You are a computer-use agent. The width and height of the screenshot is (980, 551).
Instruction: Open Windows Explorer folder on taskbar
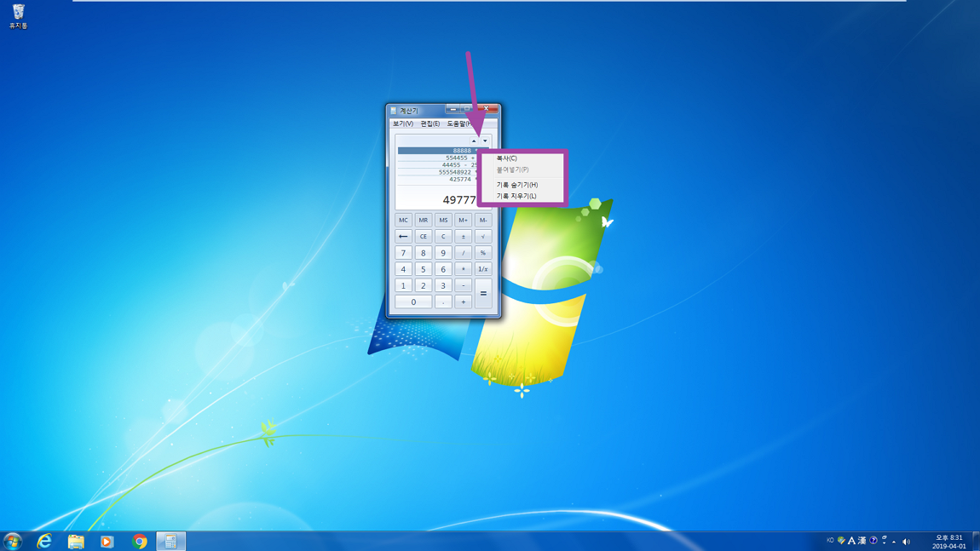pyautogui.click(x=76, y=541)
